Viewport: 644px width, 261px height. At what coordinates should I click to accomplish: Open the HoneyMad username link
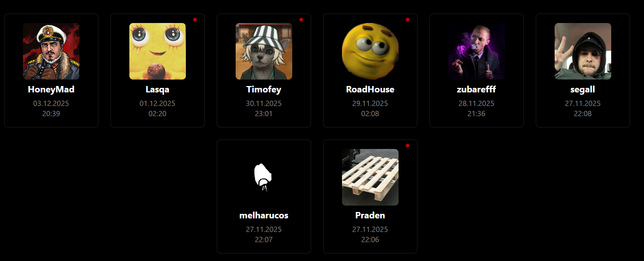click(x=51, y=90)
